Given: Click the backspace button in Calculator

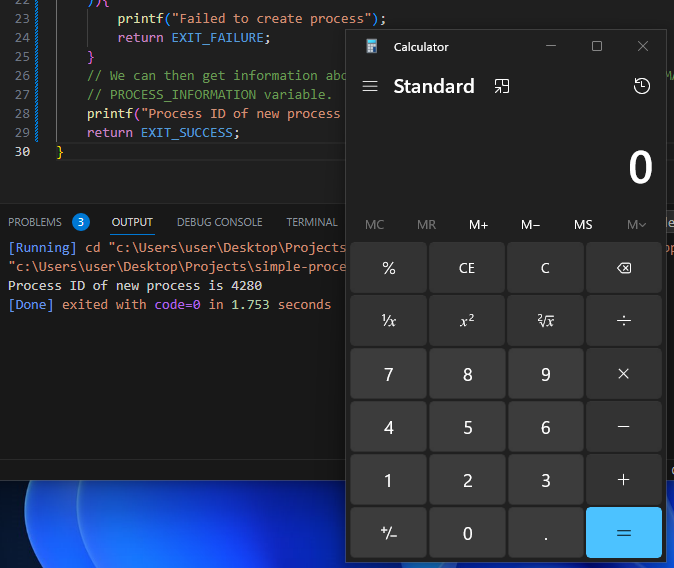Looking at the screenshot, I should pyautogui.click(x=624, y=268).
